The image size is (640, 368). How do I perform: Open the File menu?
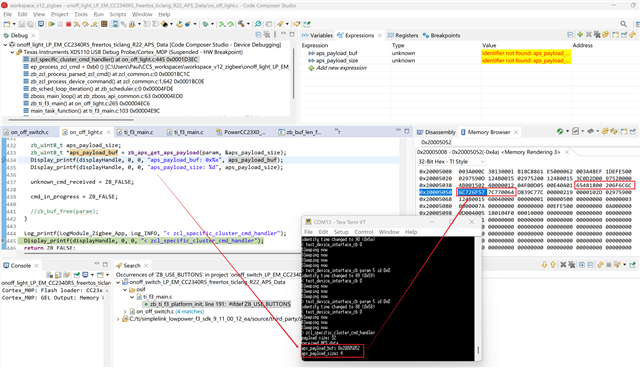pyautogui.click(x=8, y=14)
